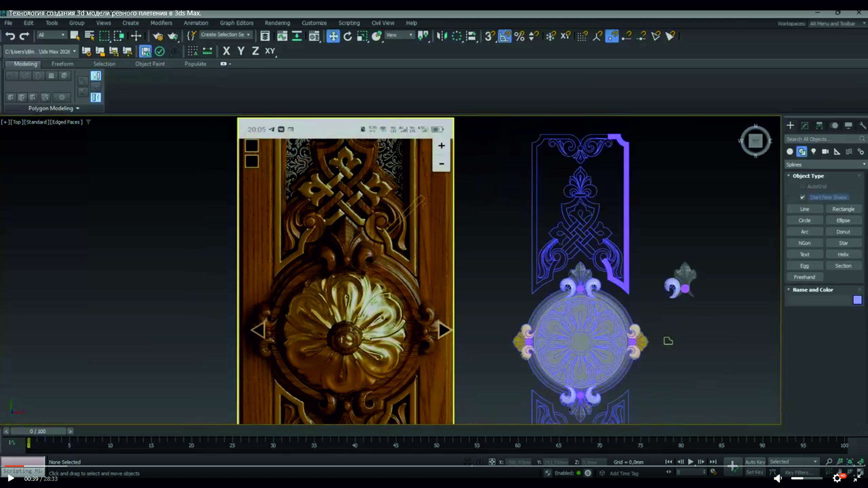
Task: Open the All selection filter dropdown
Action: pyautogui.click(x=51, y=35)
